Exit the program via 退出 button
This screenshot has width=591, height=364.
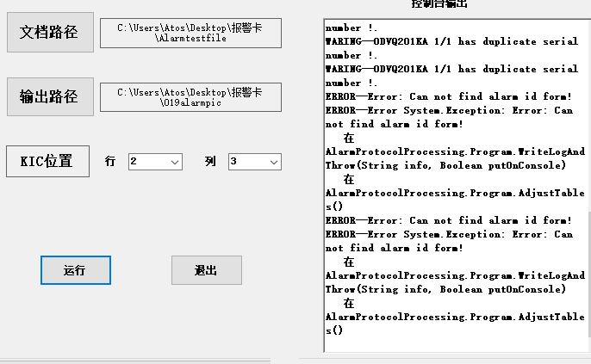pyautogui.click(x=206, y=270)
